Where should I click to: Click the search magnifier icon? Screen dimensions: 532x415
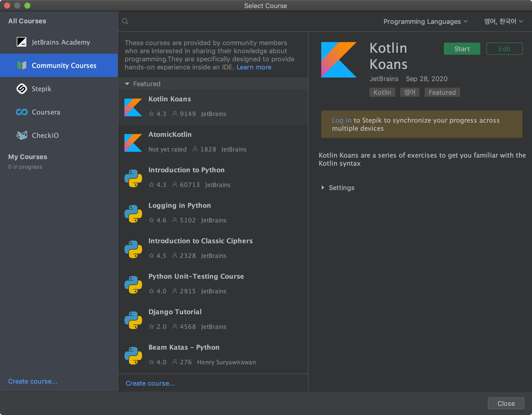(x=125, y=21)
